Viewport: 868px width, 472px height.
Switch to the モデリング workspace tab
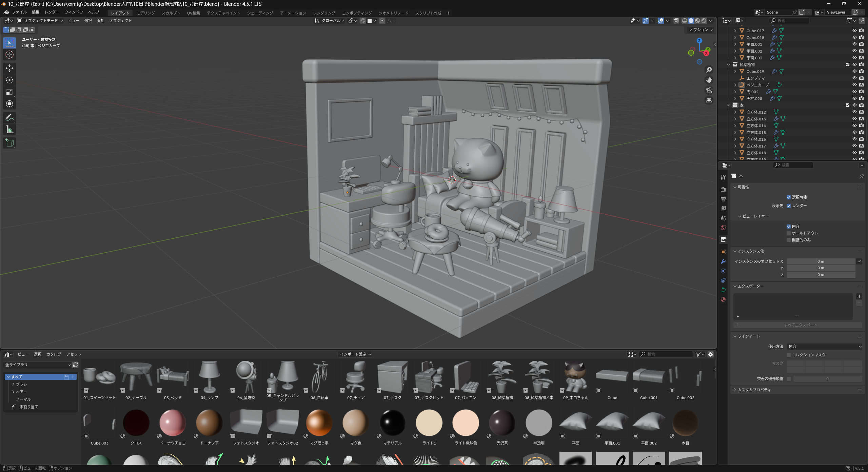click(145, 13)
